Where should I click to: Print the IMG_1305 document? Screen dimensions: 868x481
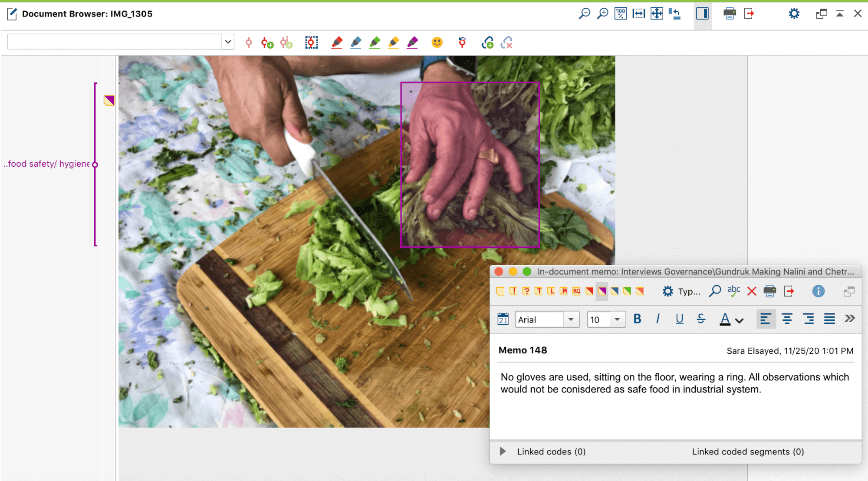tap(730, 13)
